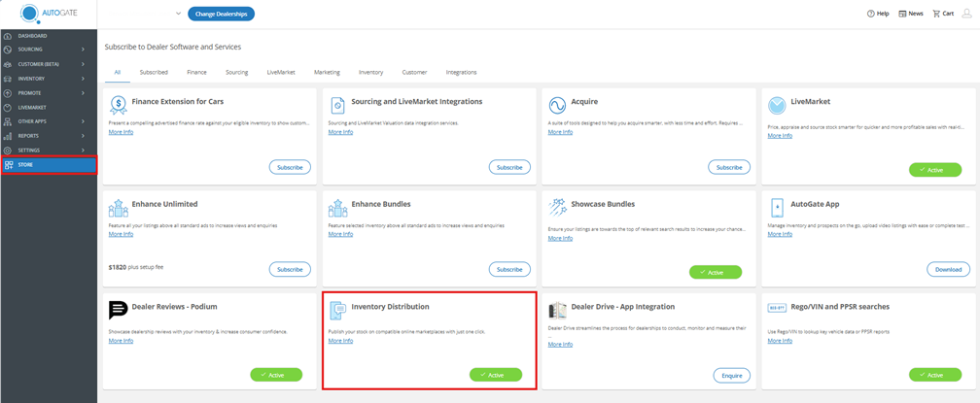This screenshot has height=403, width=980.
Task: Click the Acquire product icon
Action: (557, 105)
